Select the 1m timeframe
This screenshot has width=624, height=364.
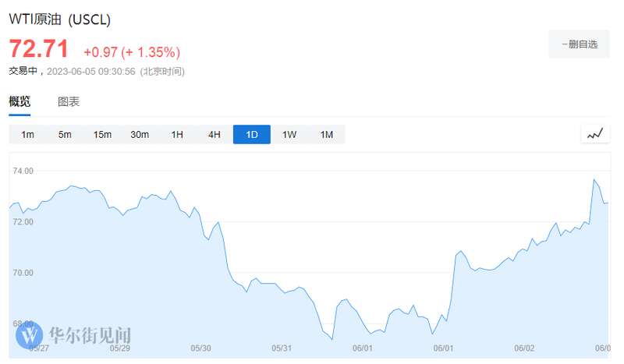(27, 135)
